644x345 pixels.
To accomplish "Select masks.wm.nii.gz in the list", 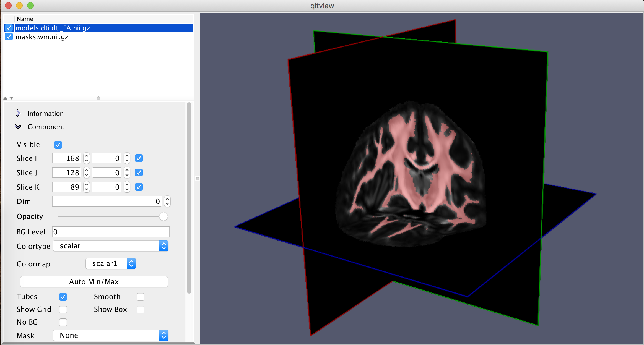I will (42, 37).
